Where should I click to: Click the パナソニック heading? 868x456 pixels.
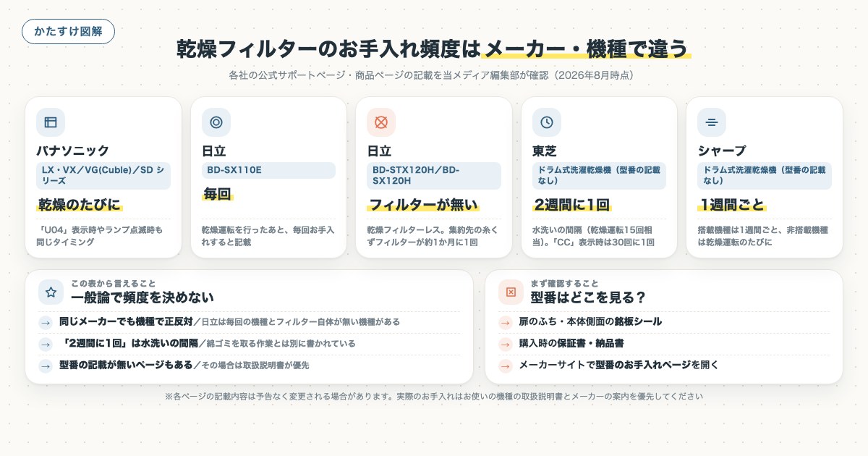[73, 151]
